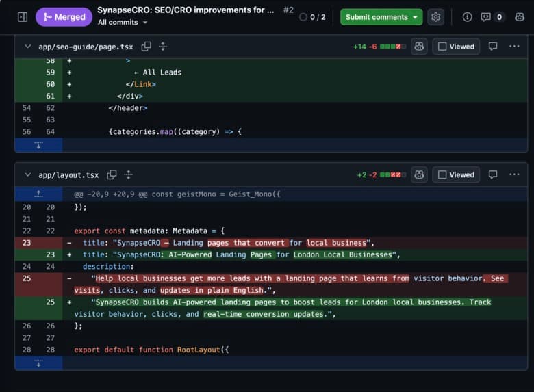
Task: Open the All commits dropdown
Action: [x=123, y=23]
